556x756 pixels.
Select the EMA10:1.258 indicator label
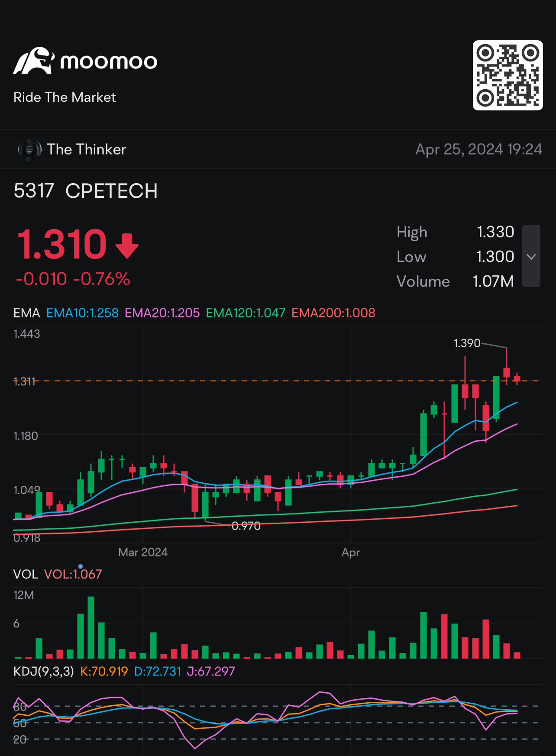[x=82, y=313]
